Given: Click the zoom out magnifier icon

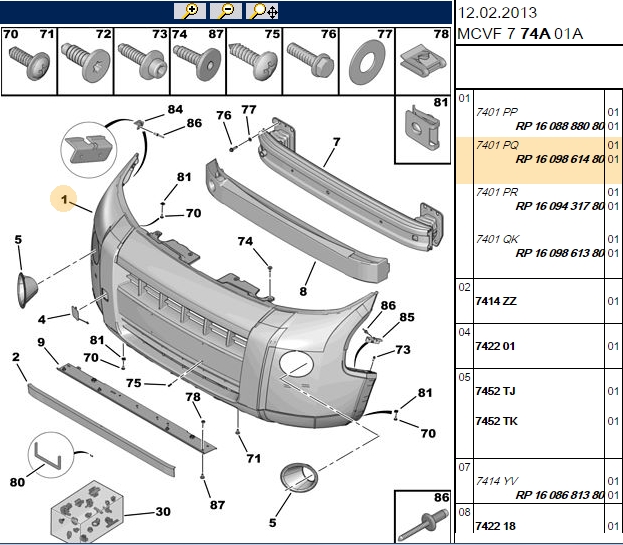Looking at the screenshot, I should coord(225,11).
